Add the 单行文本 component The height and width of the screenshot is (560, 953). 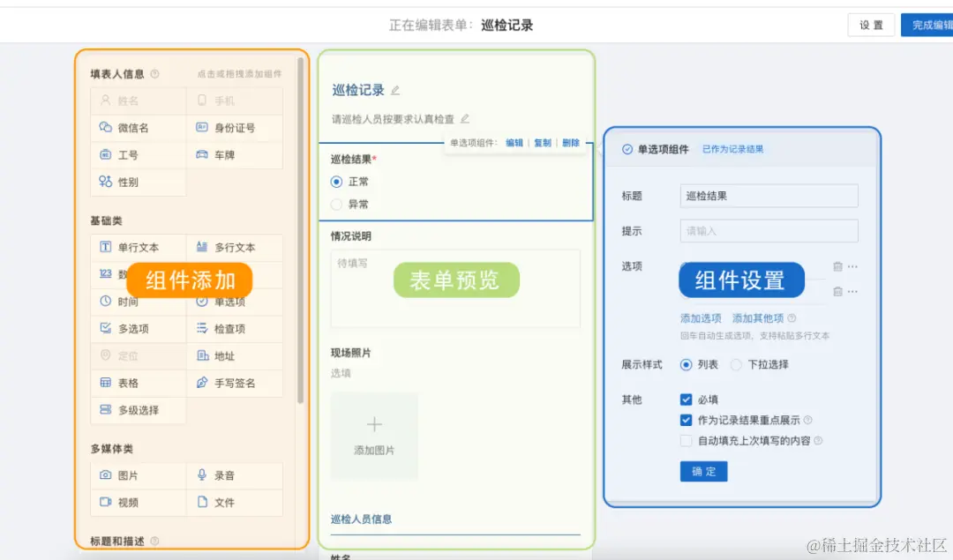click(138, 247)
